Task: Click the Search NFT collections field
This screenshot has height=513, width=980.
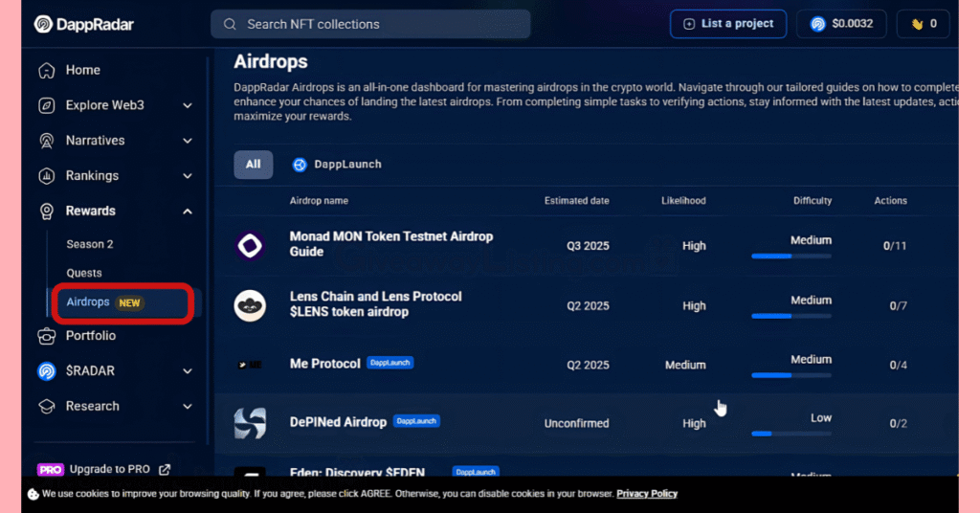Action: coord(370,24)
